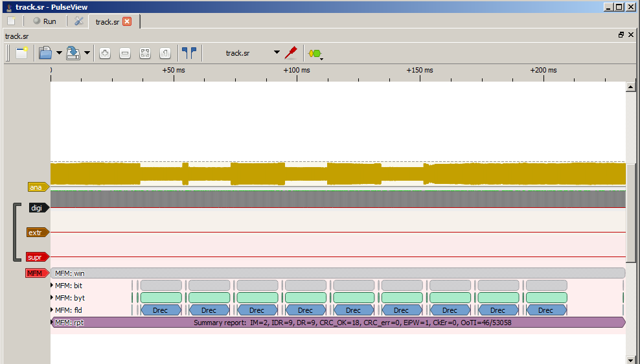Zoom to fit entire capture
The image size is (640, 364).
(145, 53)
